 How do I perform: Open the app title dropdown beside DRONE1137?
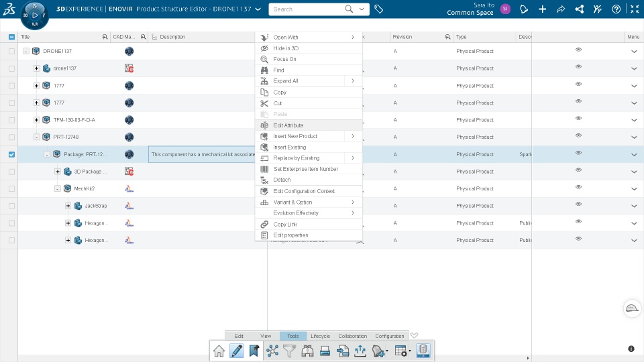pyautogui.click(x=258, y=9)
